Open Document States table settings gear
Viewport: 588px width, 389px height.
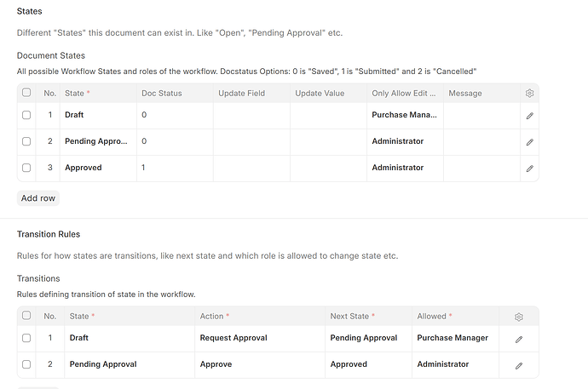[x=529, y=93]
